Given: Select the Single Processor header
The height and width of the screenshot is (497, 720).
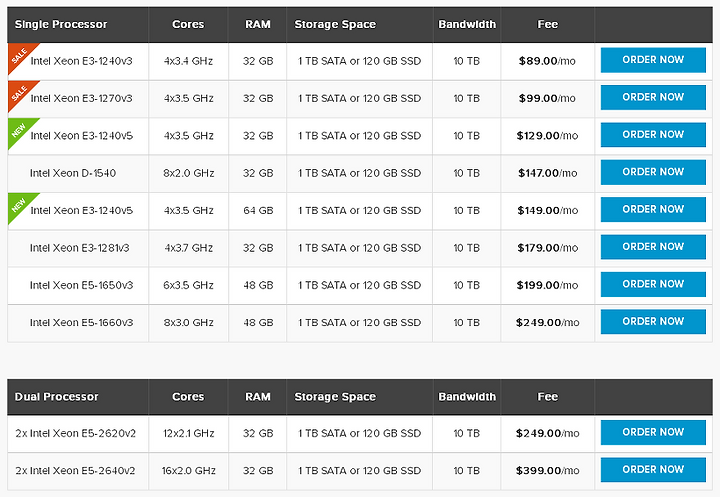Looking at the screenshot, I should click(x=61, y=24).
